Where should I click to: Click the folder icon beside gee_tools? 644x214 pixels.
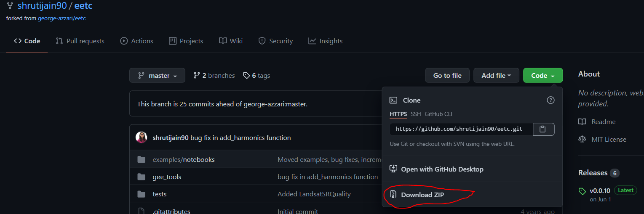(142, 177)
